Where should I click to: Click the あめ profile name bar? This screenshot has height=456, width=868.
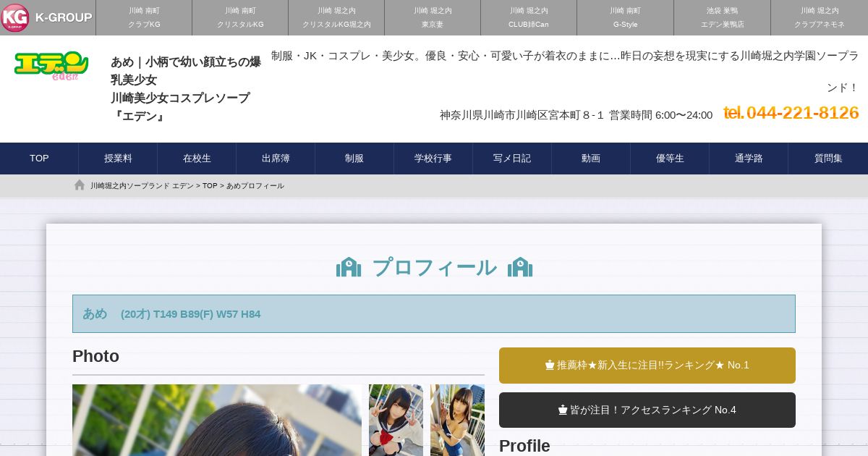tap(434, 313)
